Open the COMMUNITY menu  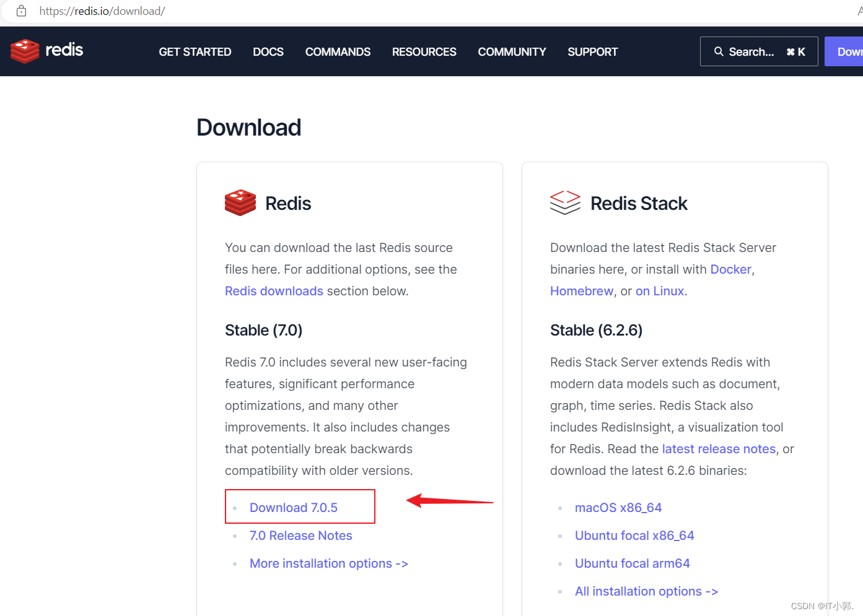512,52
